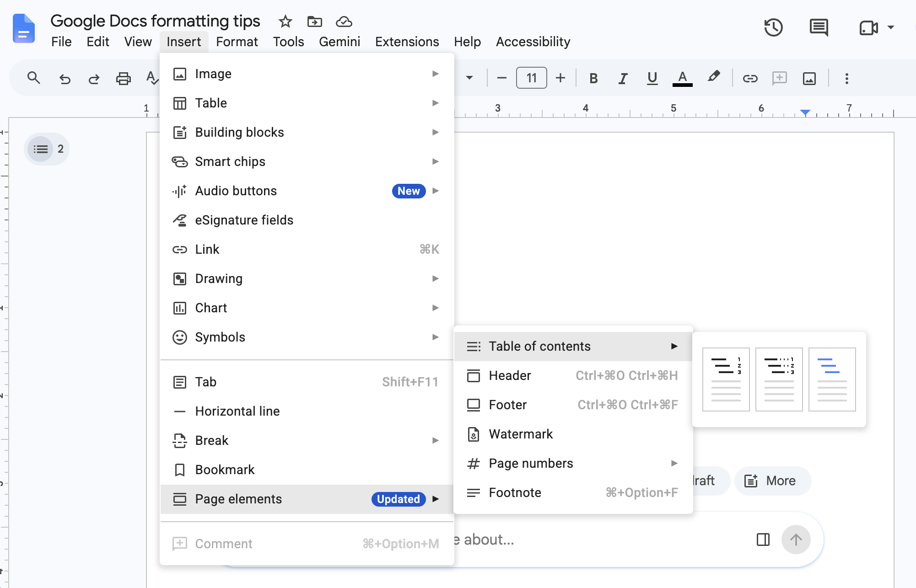Choose eSignature fields from Insert menu
This screenshot has height=588, width=916.
point(307,220)
